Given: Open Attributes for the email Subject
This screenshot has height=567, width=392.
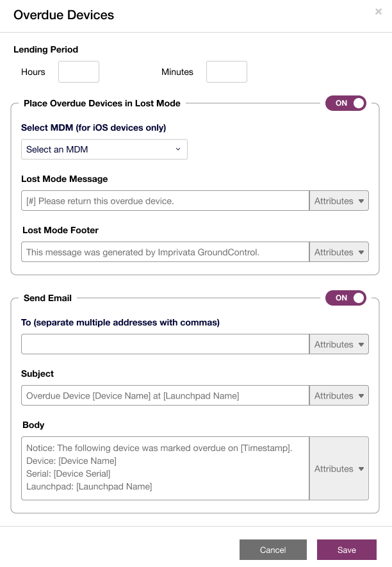Looking at the screenshot, I should pyautogui.click(x=339, y=395).
